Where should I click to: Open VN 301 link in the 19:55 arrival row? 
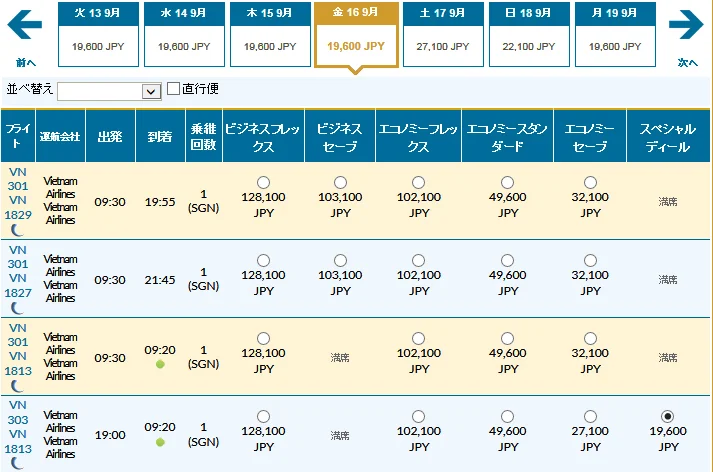pyautogui.click(x=18, y=179)
